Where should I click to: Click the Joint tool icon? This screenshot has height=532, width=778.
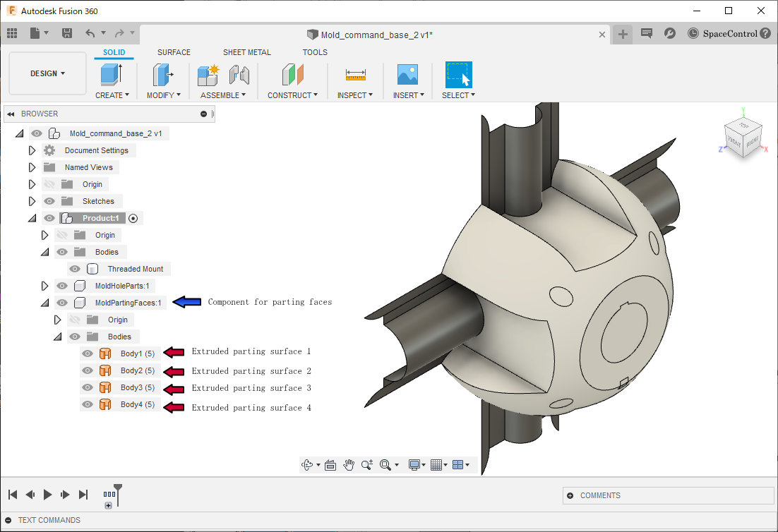pyautogui.click(x=240, y=75)
